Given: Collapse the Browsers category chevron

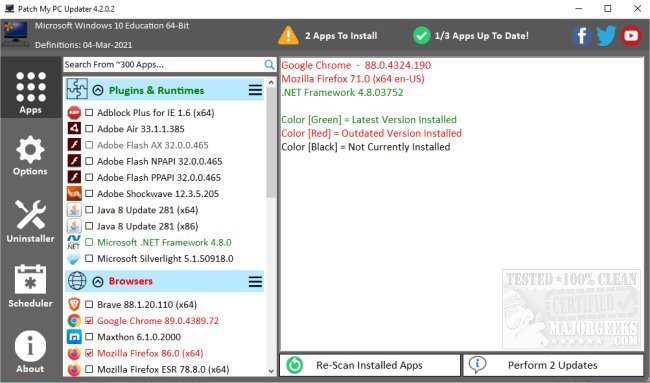Looking at the screenshot, I should (98, 282).
